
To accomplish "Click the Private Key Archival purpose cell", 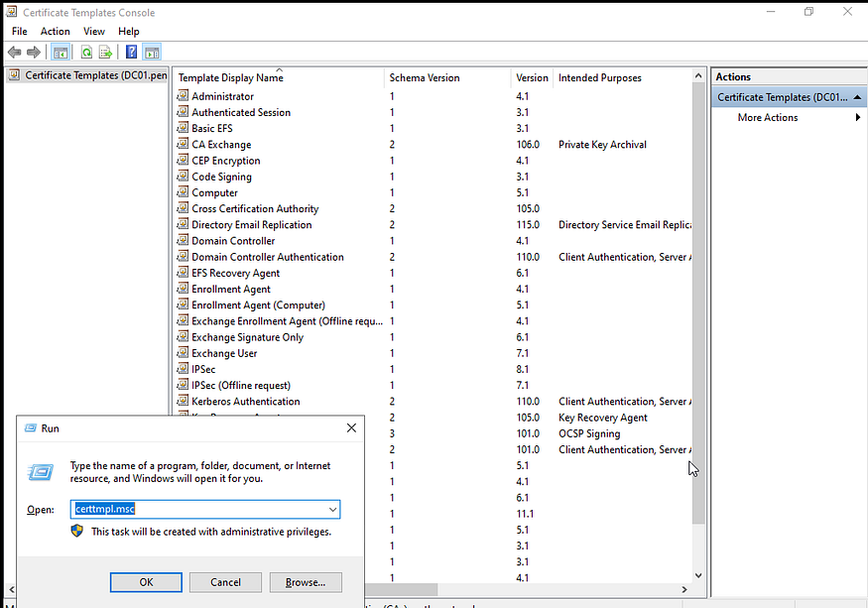I will coord(602,145).
